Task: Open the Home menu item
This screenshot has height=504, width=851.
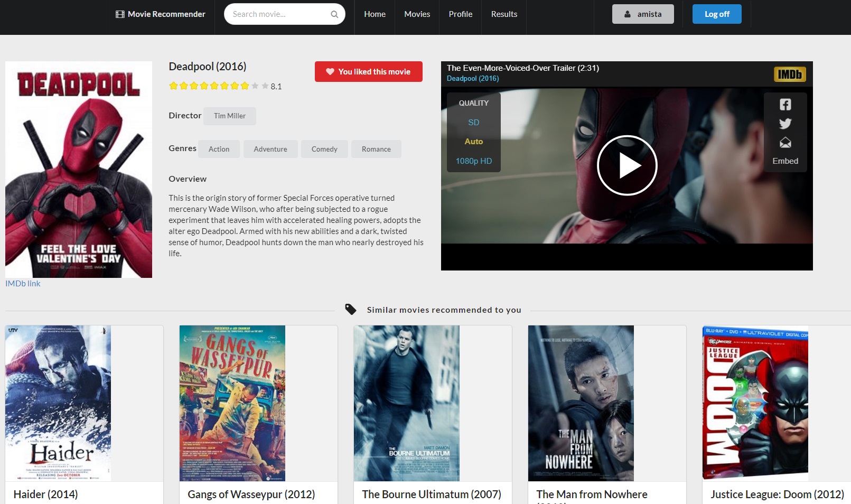Action: (375, 14)
